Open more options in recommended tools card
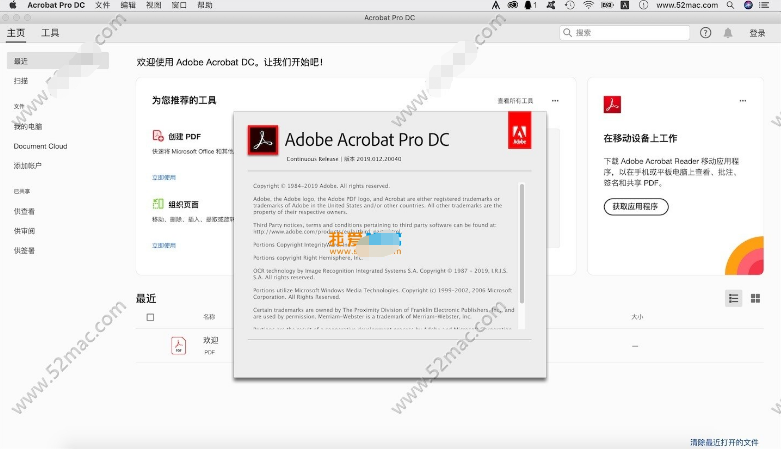Screen dimensions: 782x449 click(x=555, y=101)
